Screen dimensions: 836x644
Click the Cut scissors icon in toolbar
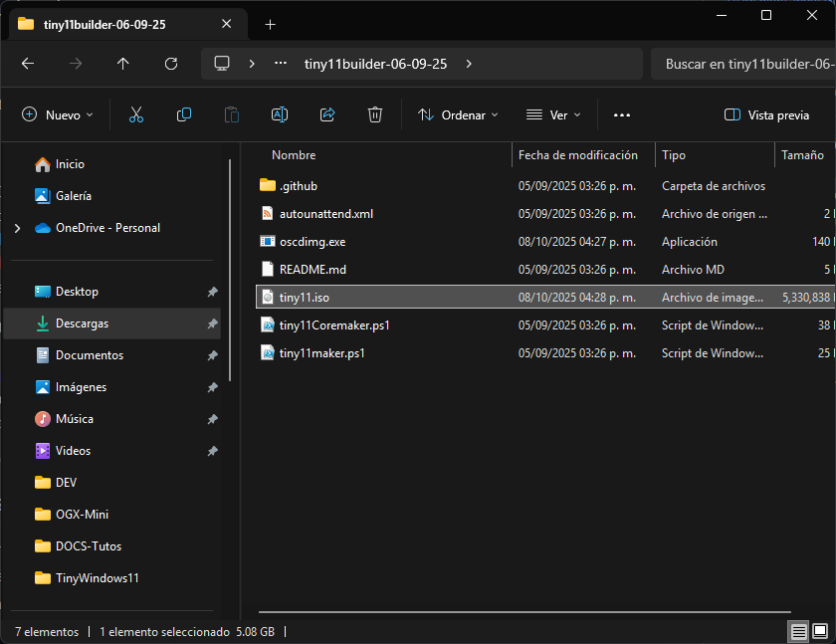(x=136, y=115)
